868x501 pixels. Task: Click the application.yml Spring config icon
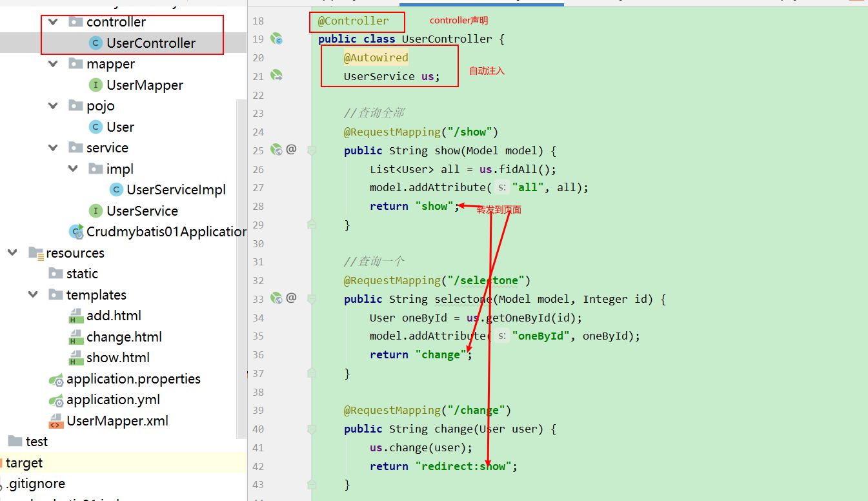click(56, 400)
